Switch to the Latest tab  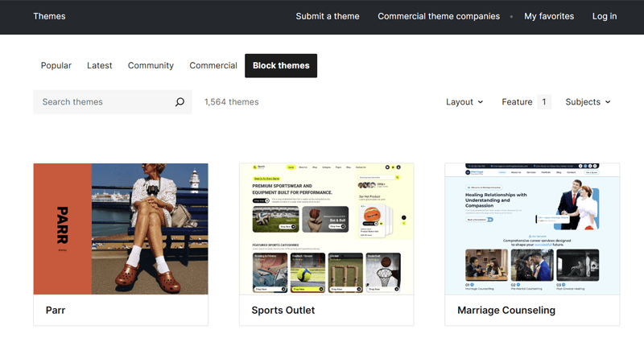(99, 66)
